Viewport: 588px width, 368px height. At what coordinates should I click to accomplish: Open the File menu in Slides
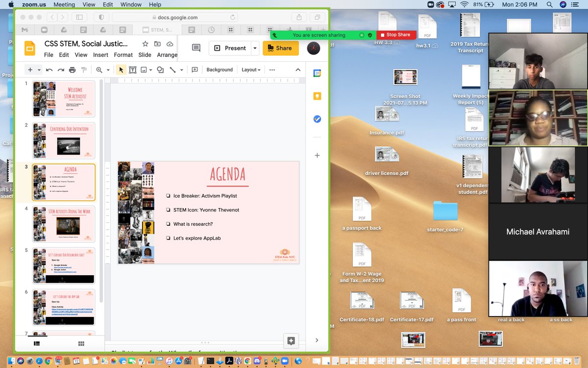point(49,55)
